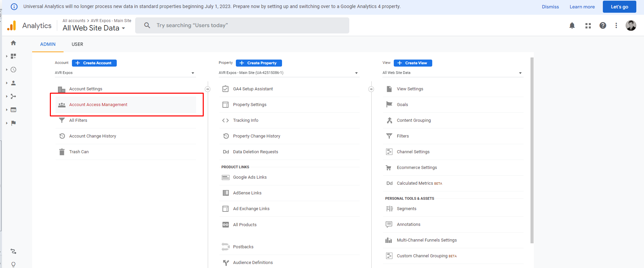Switch to the ADMIN tab
Image resolution: width=644 pixels, height=268 pixels.
click(48, 44)
